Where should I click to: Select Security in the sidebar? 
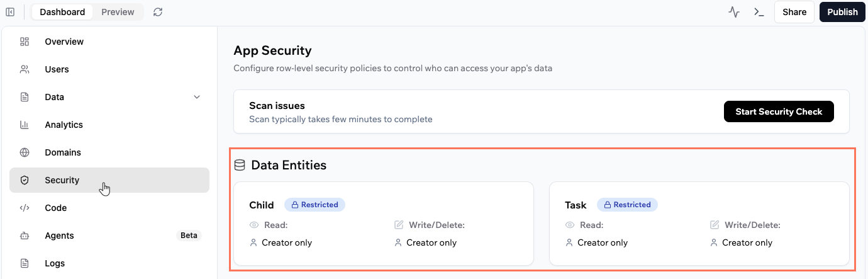pos(62,180)
